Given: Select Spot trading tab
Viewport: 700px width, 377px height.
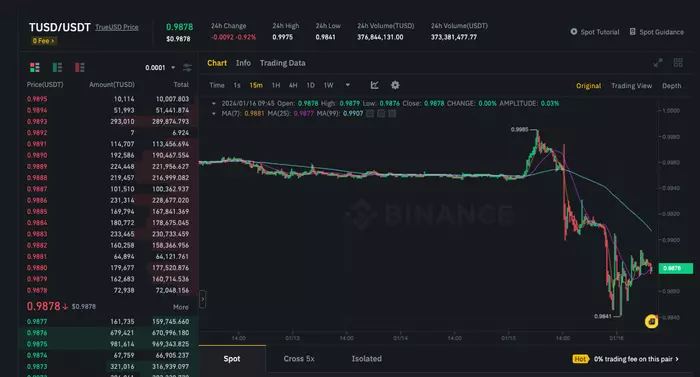Looking at the screenshot, I should point(232,359).
